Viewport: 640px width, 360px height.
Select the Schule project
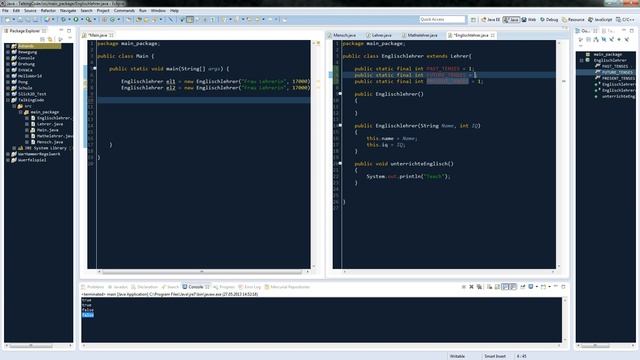pyautogui.click(x=25, y=88)
